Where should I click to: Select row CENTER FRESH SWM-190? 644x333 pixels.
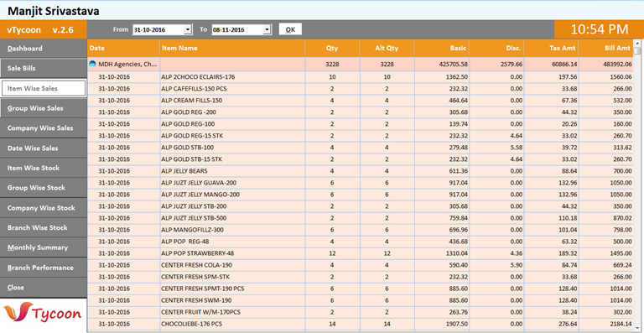pos(361,300)
